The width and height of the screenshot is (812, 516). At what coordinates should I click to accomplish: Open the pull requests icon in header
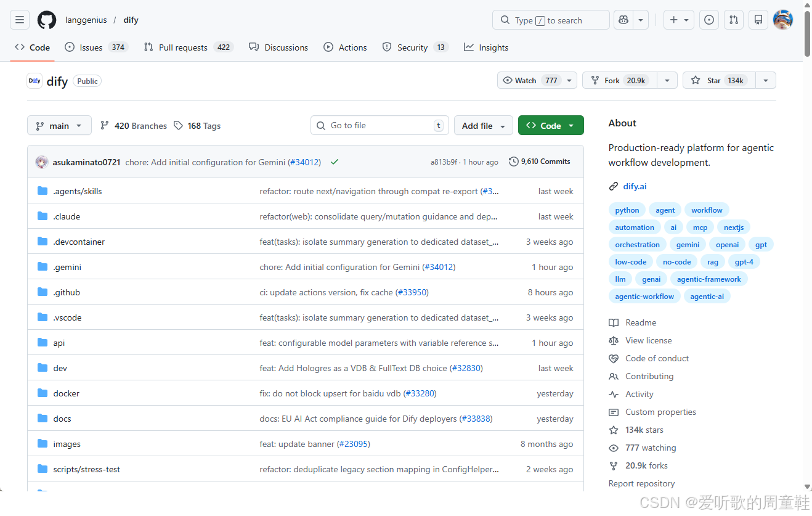tap(733, 20)
